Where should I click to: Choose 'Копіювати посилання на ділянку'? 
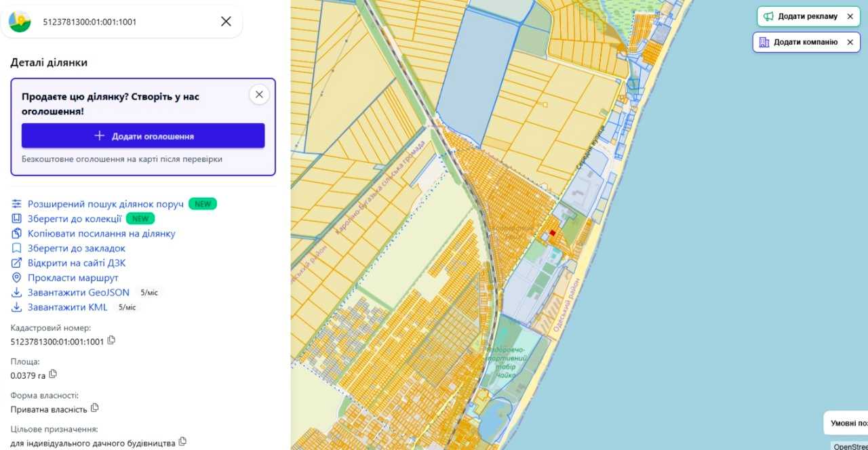102,234
